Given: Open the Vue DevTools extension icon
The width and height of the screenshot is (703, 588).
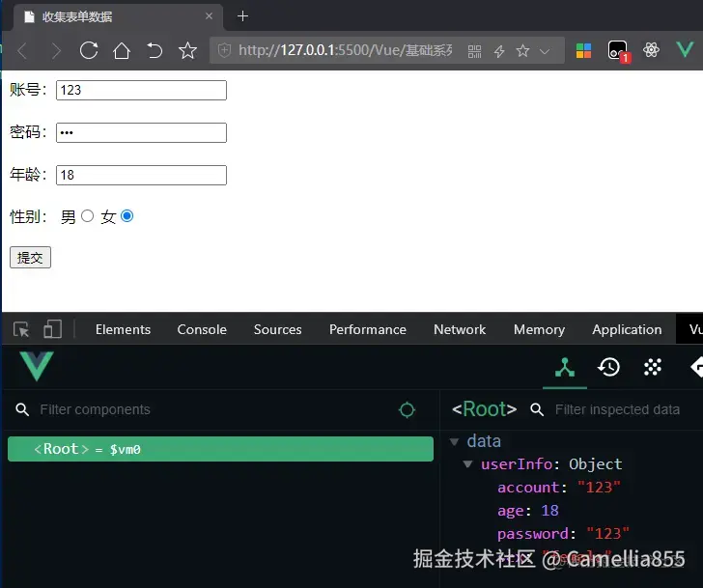Looking at the screenshot, I should 685,50.
